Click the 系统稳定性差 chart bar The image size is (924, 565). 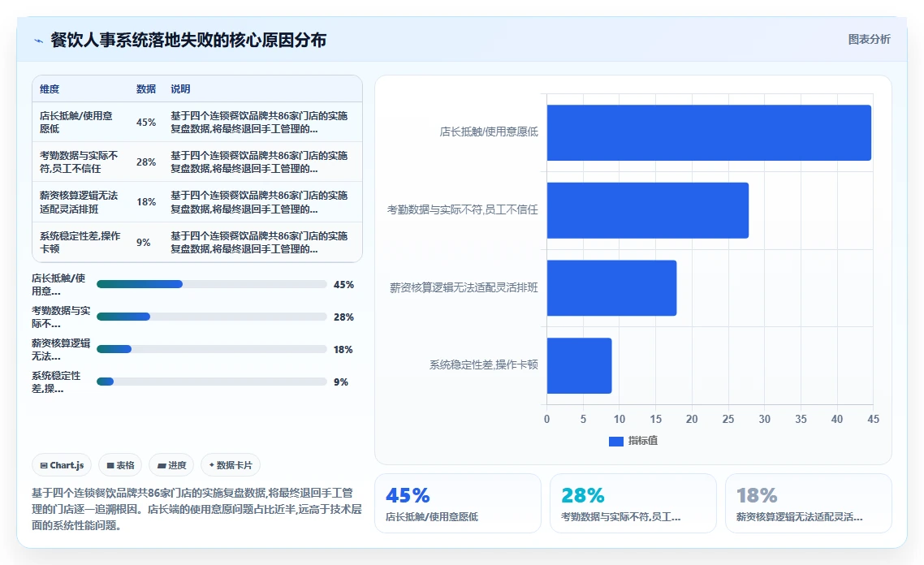(579, 365)
